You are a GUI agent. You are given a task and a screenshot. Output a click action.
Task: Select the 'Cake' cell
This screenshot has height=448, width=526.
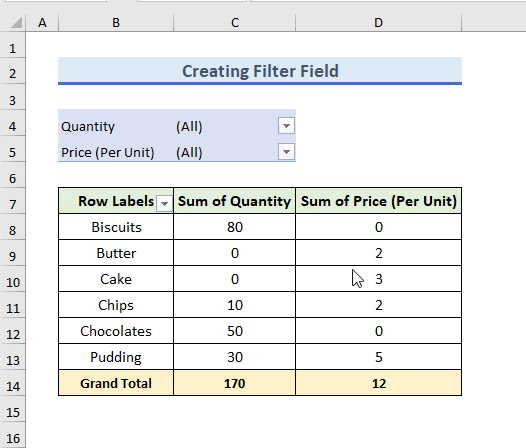116,279
